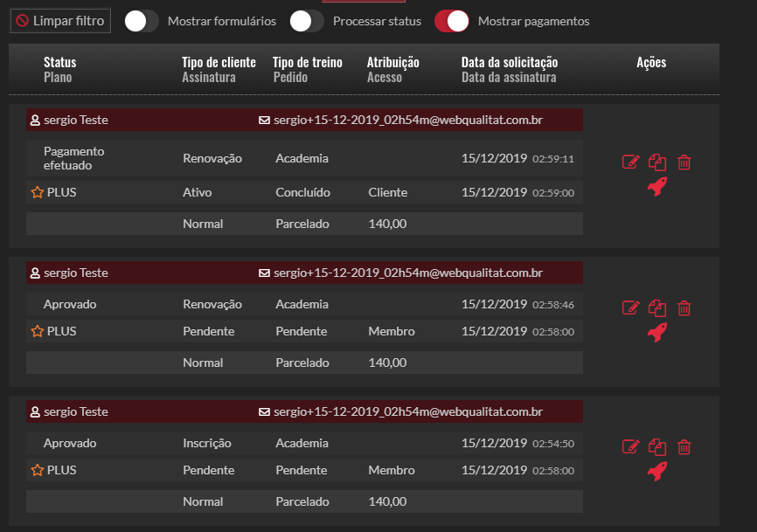Viewport: 757px width, 532px height.
Task: Turn on Processar status switch
Action: (307, 21)
